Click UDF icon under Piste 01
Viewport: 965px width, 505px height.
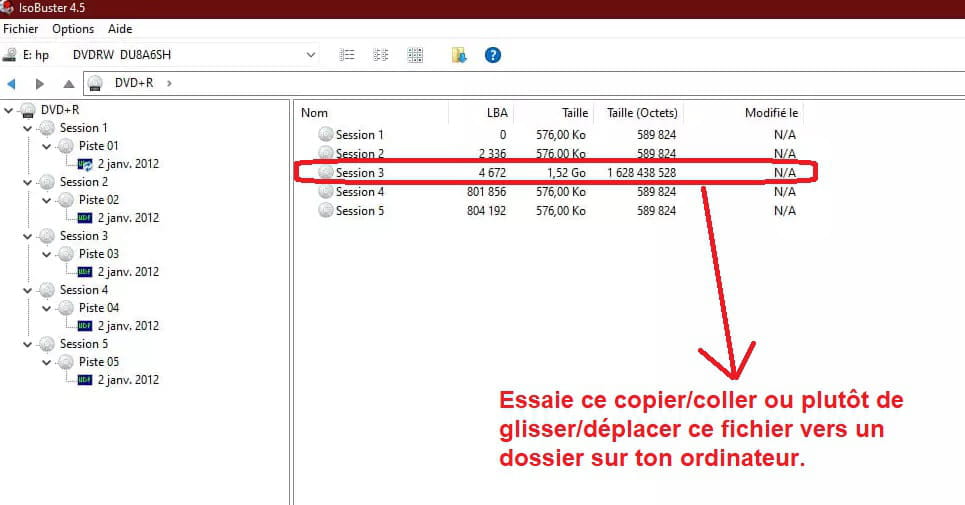tap(85, 164)
